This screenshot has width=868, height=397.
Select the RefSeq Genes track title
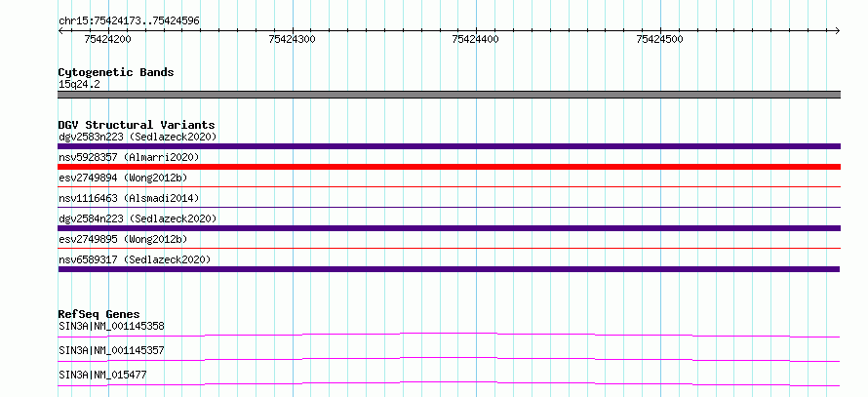tap(99, 314)
